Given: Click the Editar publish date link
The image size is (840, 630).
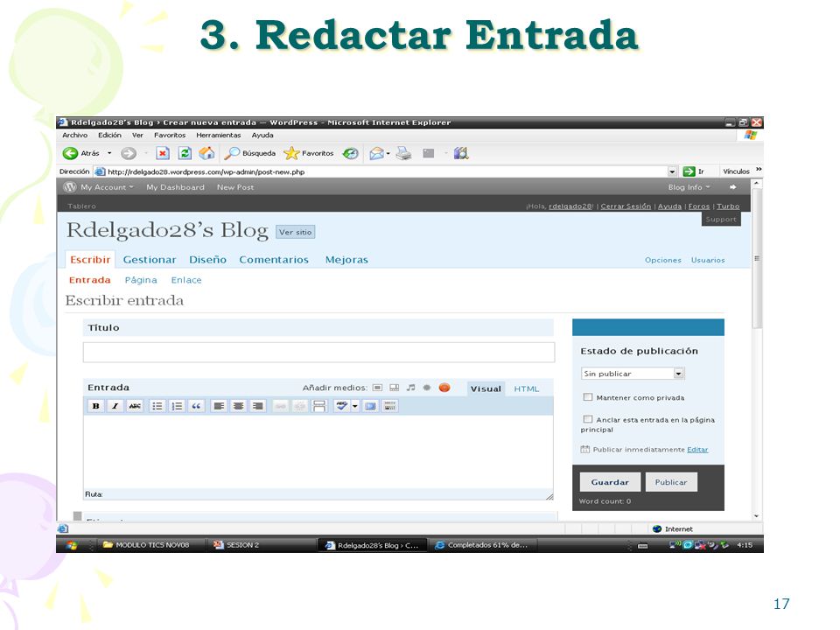Looking at the screenshot, I should tap(697, 450).
